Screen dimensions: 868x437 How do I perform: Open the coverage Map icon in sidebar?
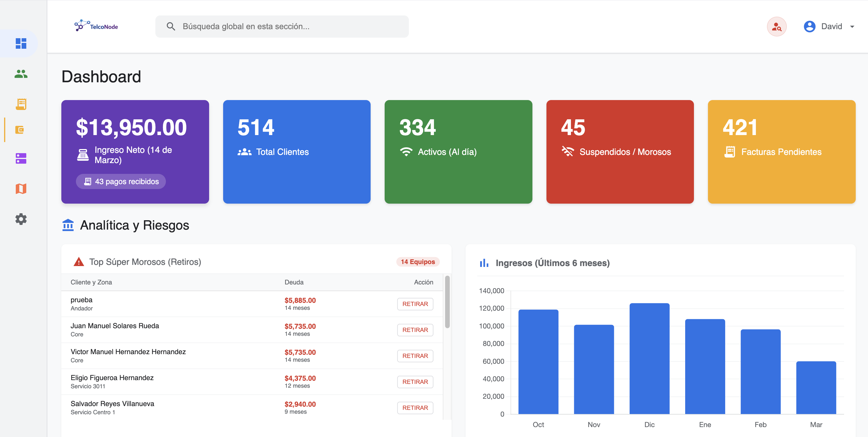[21, 189]
